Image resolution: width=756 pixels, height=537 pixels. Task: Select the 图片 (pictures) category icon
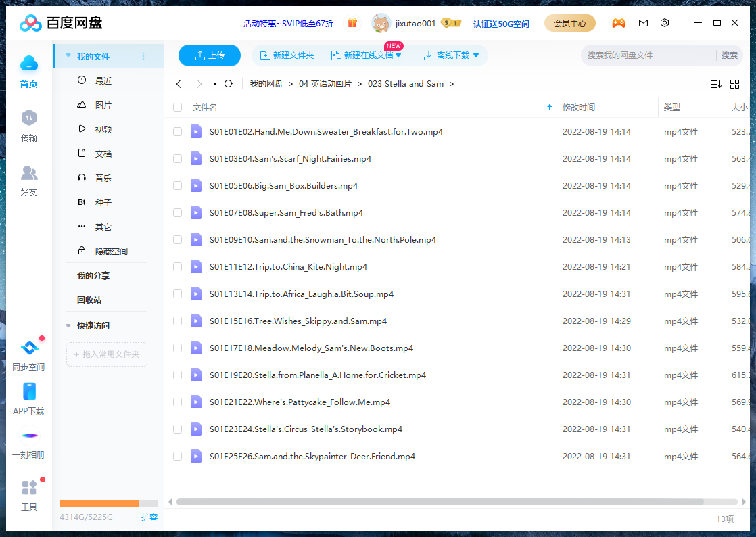[x=82, y=104]
